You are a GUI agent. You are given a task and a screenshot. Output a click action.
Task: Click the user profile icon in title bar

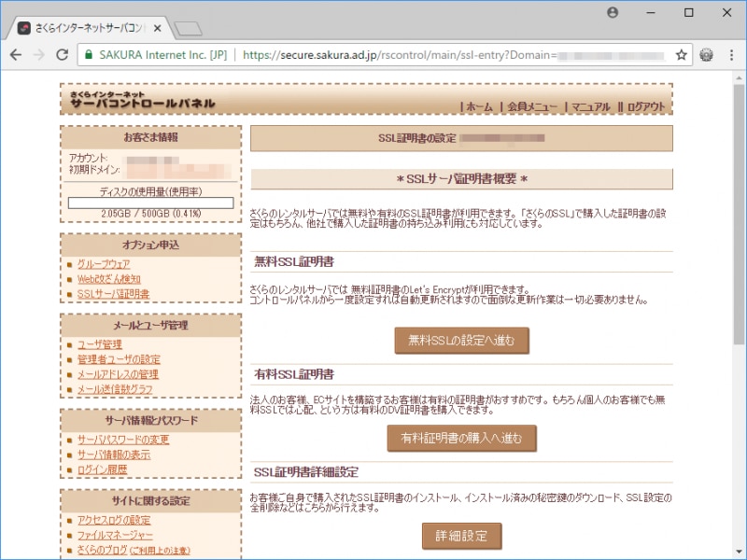613,12
